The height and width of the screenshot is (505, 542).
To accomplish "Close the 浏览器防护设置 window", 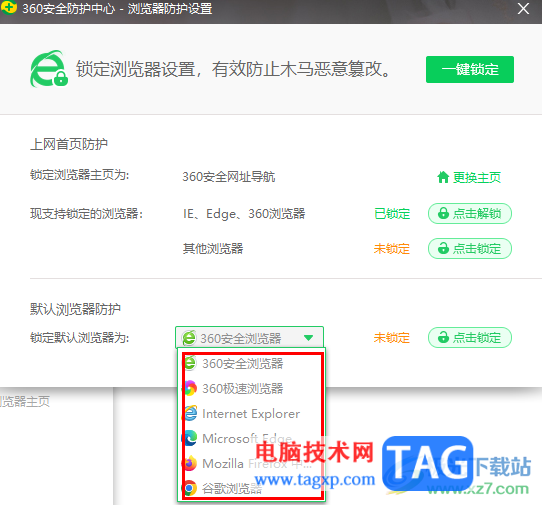I will [523, 9].
